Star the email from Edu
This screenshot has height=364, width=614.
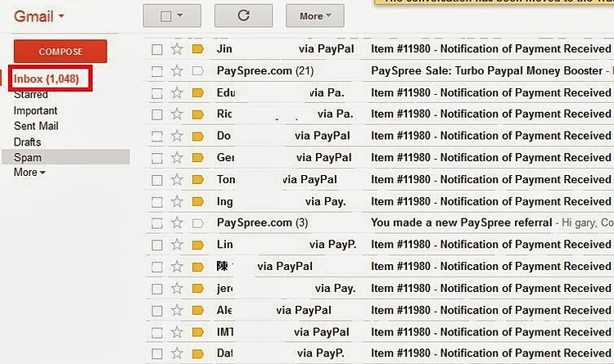177,93
